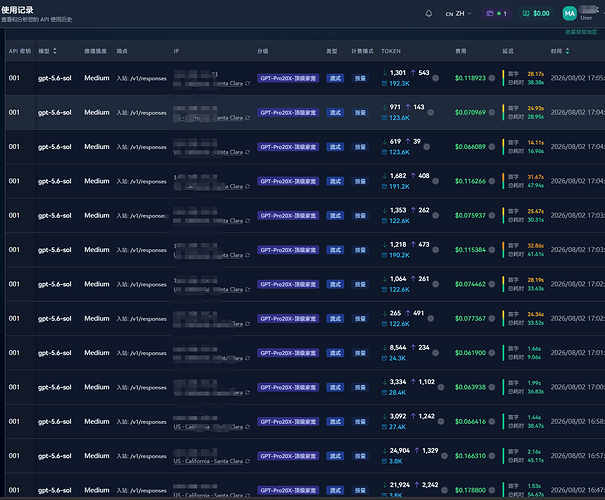This screenshot has height=500, width=605.
Task: Click the info circle beside $0.070969
Action: [x=492, y=113]
